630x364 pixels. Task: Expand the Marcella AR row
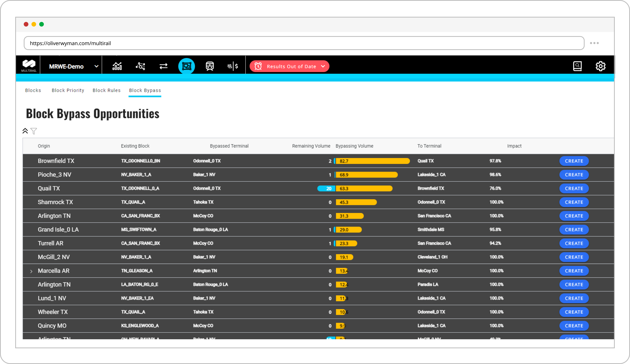coord(31,271)
